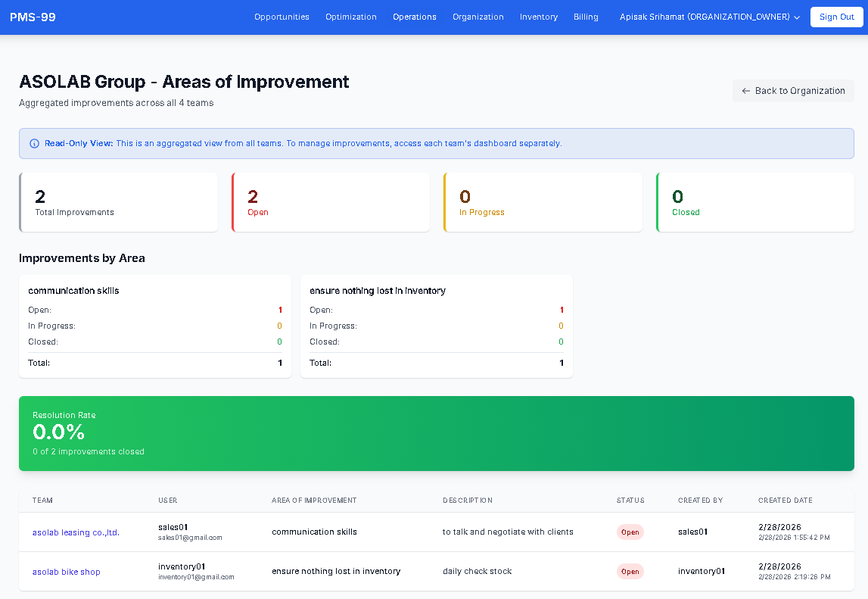868x599 pixels.
Task: Switch to the Opportunities tab
Action: [x=282, y=16]
